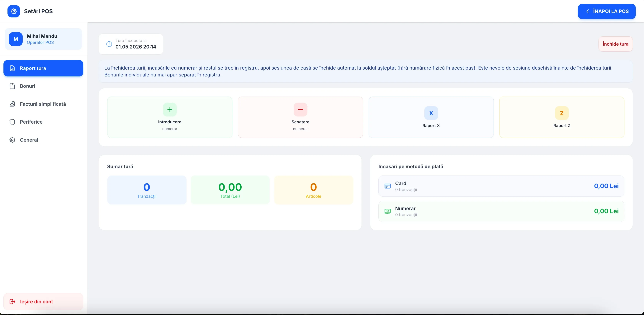The width and height of the screenshot is (644, 315).
Task: Open General settings
Action: pyautogui.click(x=43, y=140)
